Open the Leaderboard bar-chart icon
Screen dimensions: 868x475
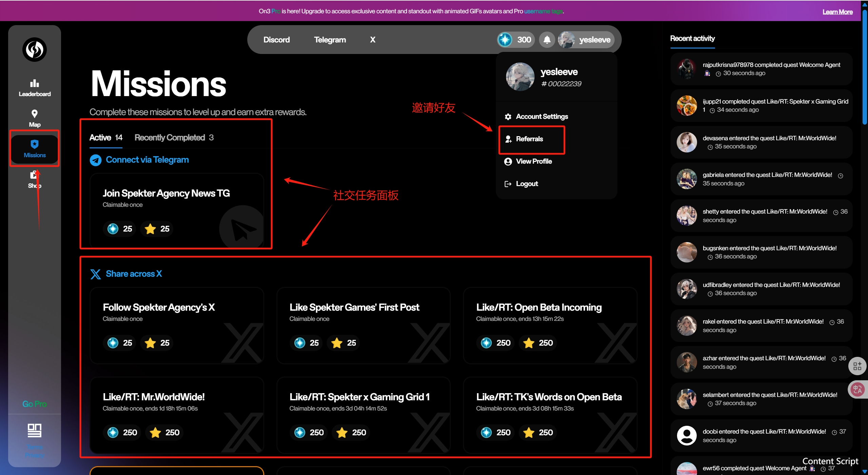pyautogui.click(x=35, y=83)
